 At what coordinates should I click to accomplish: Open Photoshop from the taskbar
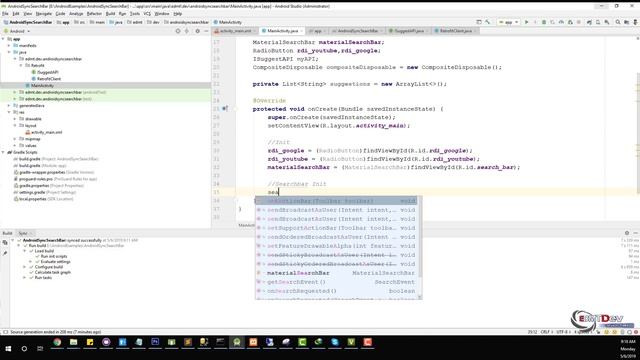click(155, 342)
